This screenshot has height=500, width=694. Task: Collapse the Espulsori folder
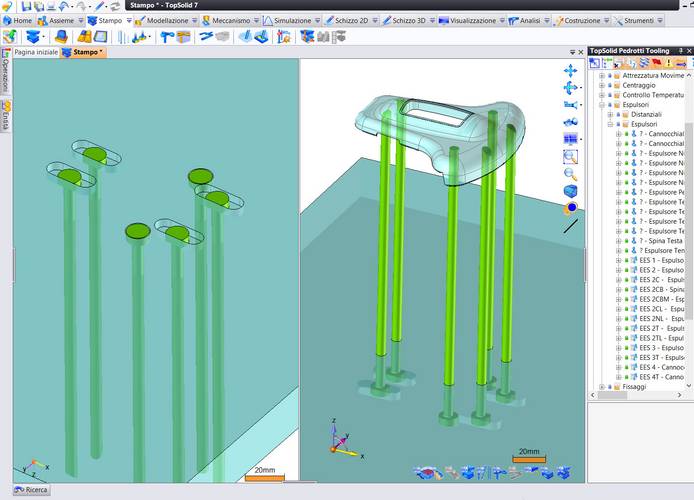coord(602,104)
